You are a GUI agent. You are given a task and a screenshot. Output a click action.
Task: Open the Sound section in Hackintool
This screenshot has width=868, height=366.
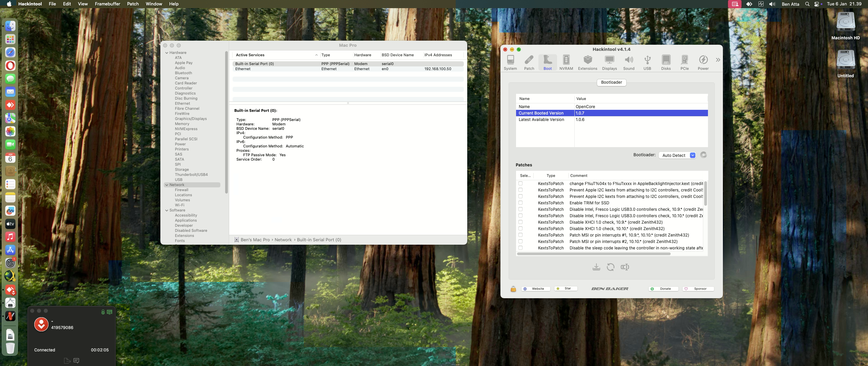(629, 63)
